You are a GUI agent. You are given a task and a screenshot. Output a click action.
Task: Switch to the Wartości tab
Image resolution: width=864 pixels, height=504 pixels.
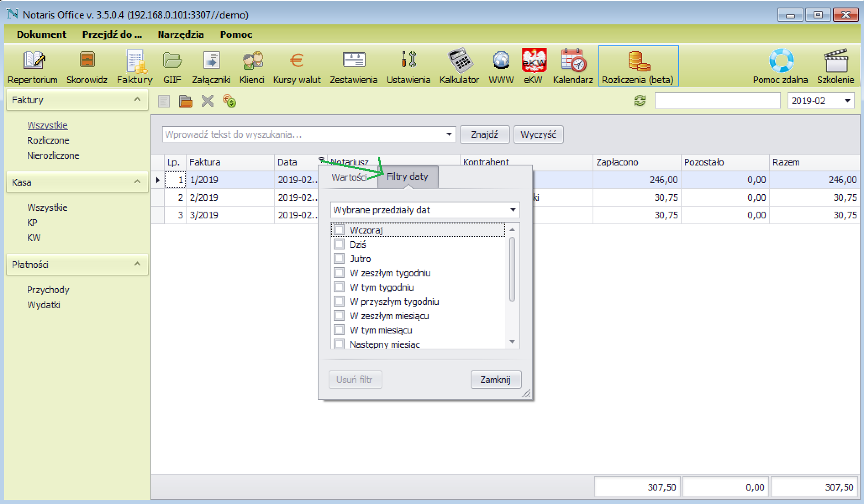[x=349, y=177]
